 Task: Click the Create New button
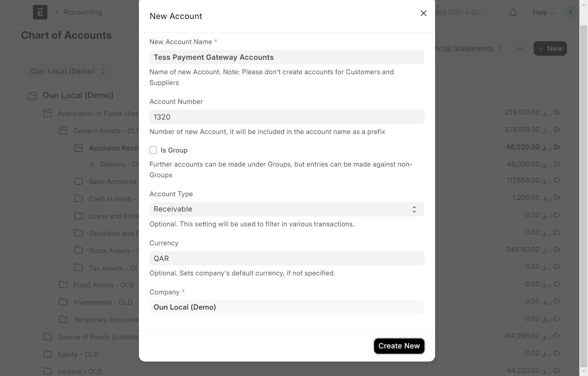coord(399,346)
